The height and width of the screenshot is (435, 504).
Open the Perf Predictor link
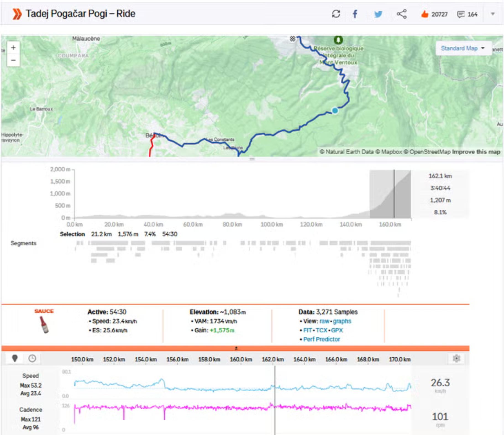tap(321, 339)
